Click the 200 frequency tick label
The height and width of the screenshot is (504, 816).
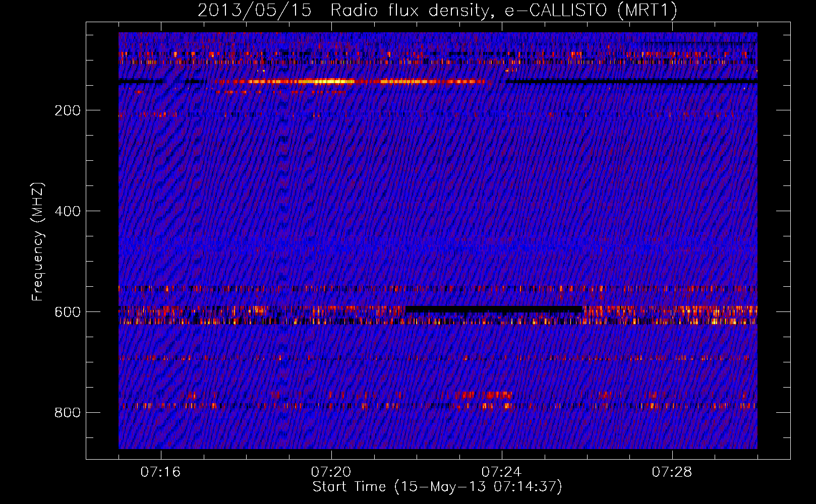pos(68,110)
